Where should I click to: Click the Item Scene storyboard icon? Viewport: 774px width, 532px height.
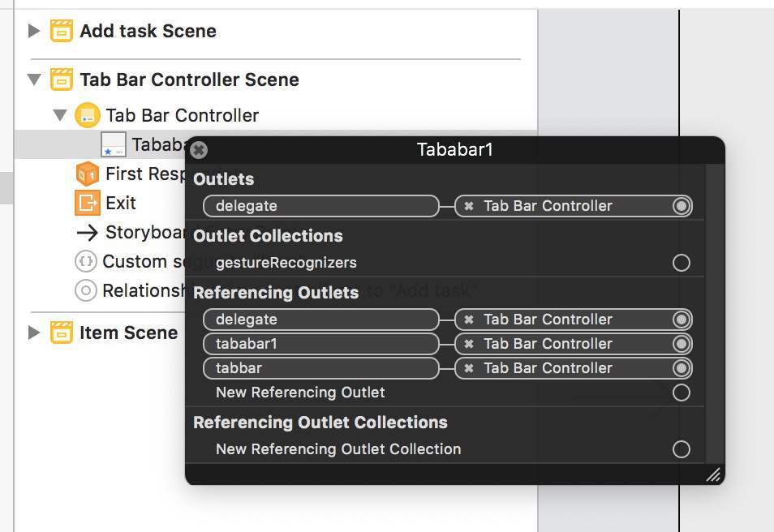click(x=62, y=332)
